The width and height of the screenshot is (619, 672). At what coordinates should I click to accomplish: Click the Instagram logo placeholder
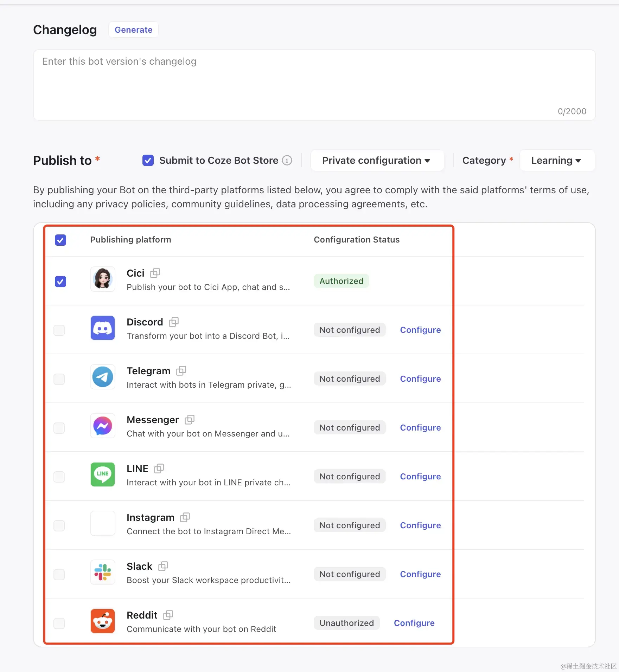point(103,523)
